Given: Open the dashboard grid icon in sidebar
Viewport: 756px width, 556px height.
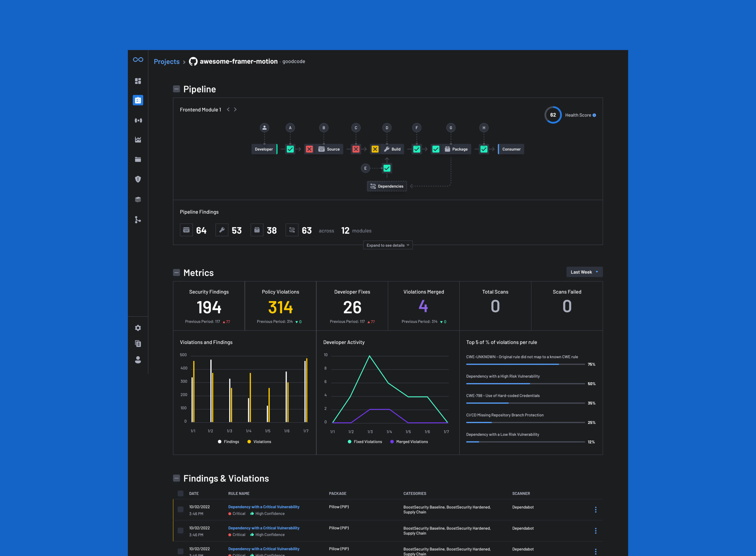Looking at the screenshot, I should pyautogui.click(x=138, y=81).
